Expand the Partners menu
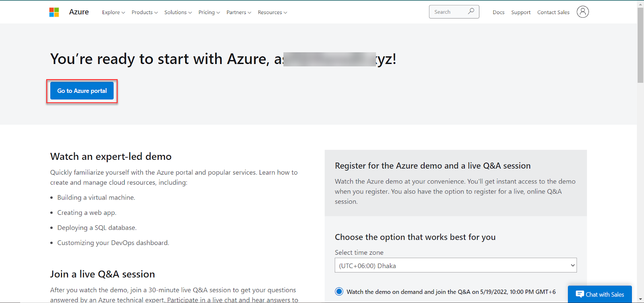 [239, 12]
